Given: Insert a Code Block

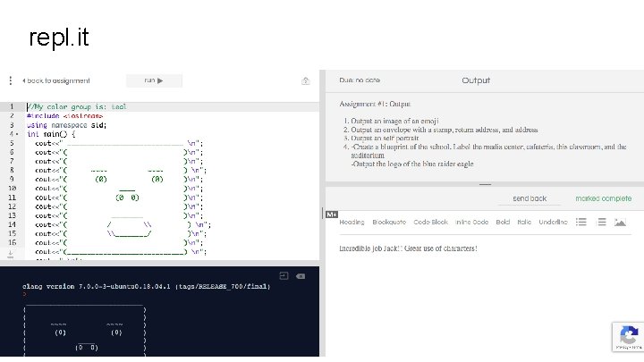Looking at the screenshot, I should click(430, 222).
